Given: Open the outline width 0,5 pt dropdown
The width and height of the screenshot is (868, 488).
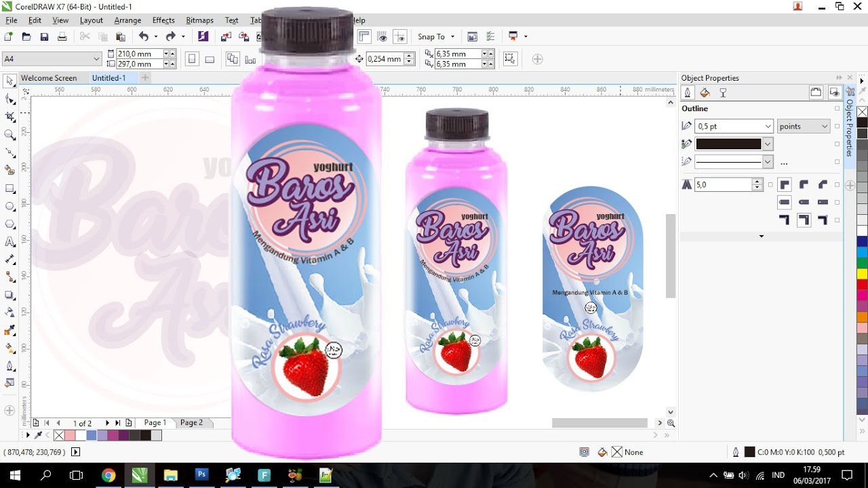Looking at the screenshot, I should [768, 126].
